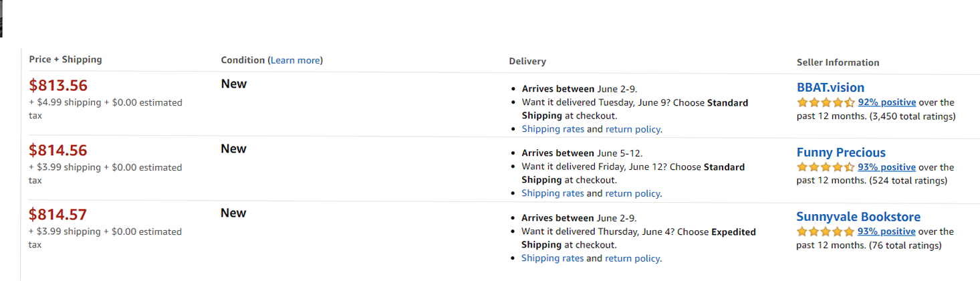
Task: Click Funny Precious 93% positive rating link
Action: pos(886,167)
